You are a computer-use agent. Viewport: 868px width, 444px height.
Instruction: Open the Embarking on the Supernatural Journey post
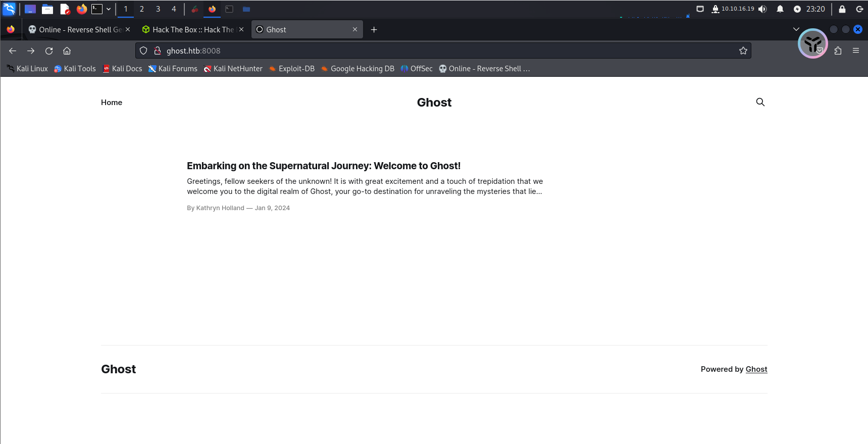[323, 166]
